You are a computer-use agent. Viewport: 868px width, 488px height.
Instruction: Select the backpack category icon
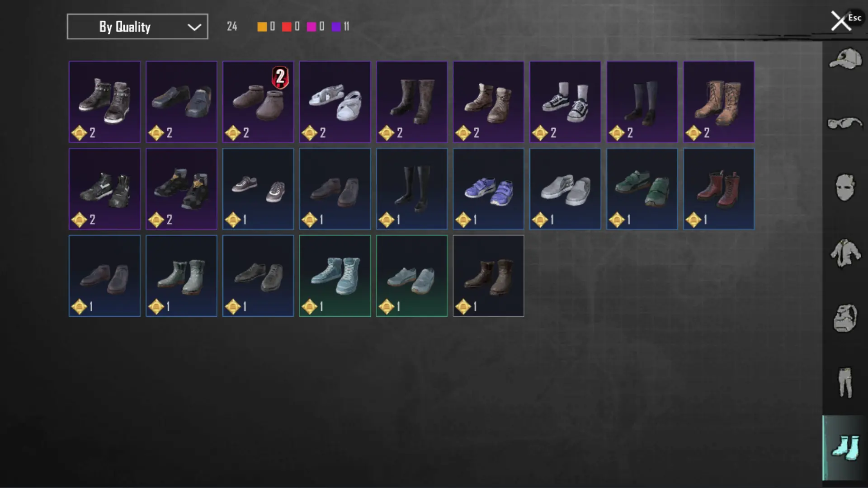845,318
